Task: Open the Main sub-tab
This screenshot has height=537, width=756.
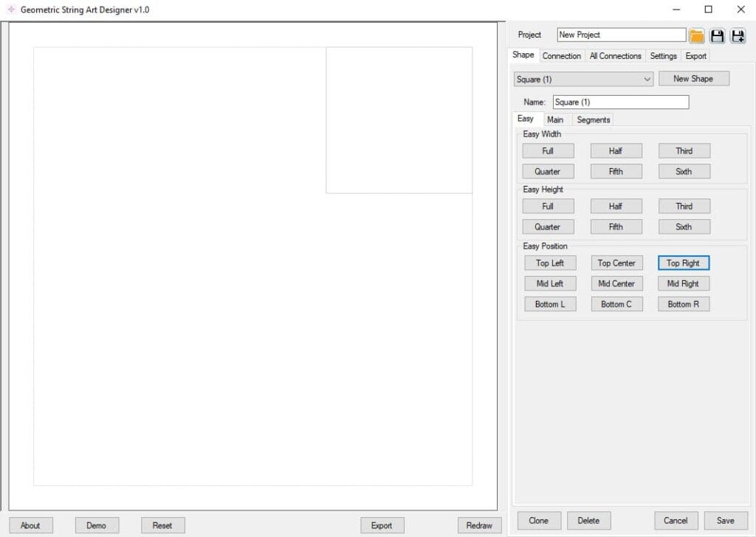Action: point(555,119)
